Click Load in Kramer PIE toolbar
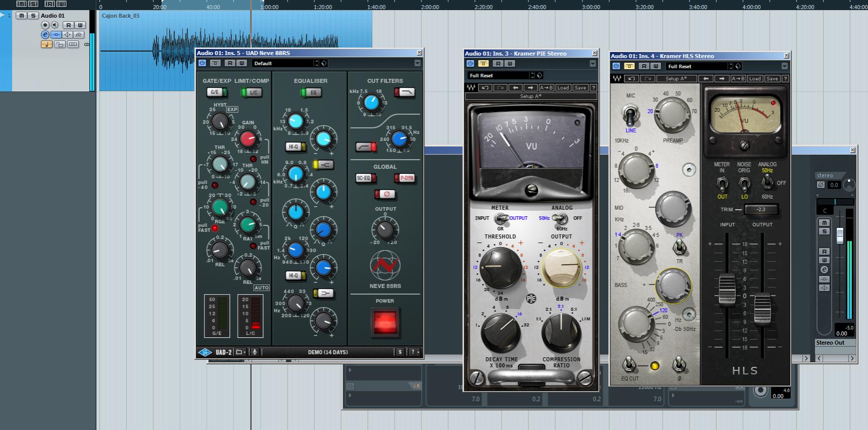This screenshot has width=868, height=430. pos(563,87)
